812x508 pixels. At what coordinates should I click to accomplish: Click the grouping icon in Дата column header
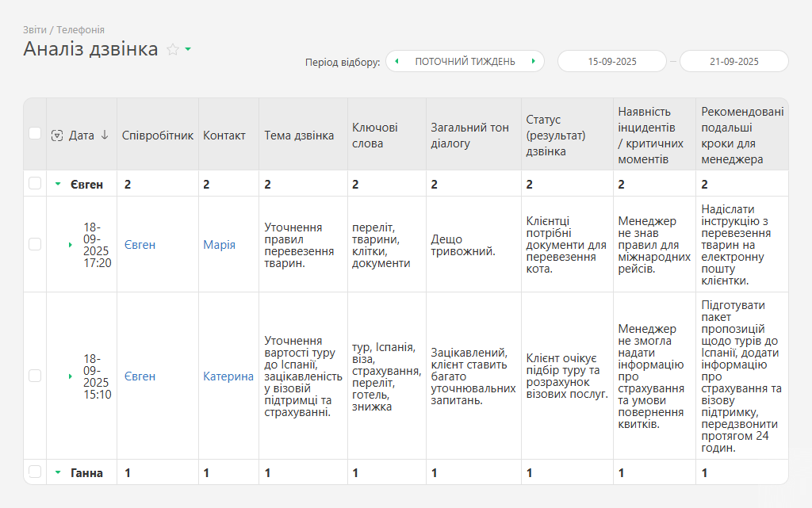tap(56, 136)
